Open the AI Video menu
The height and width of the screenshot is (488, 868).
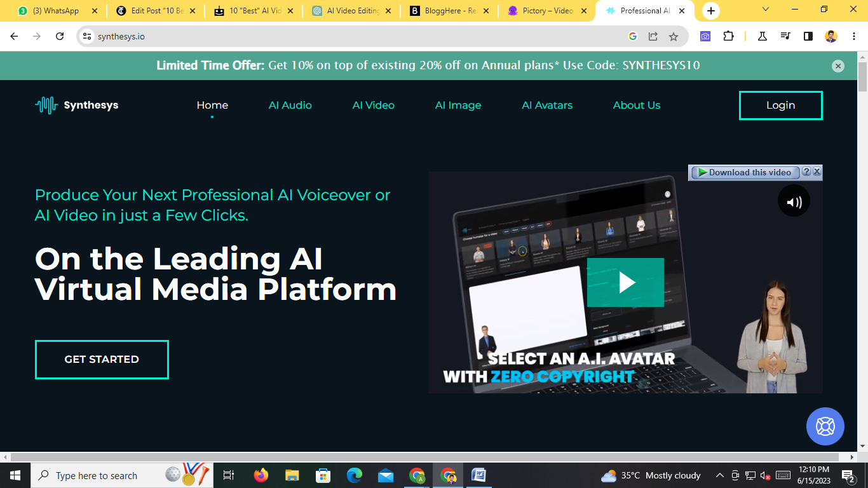pos(374,105)
